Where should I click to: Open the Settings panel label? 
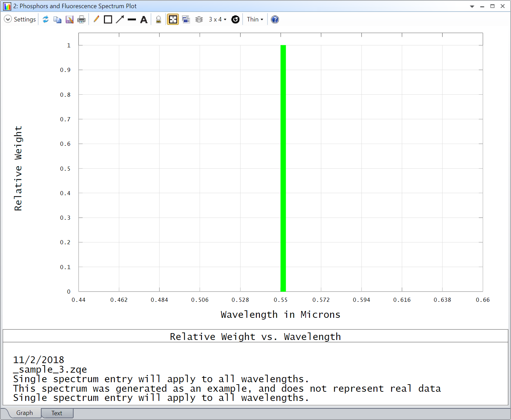point(25,19)
